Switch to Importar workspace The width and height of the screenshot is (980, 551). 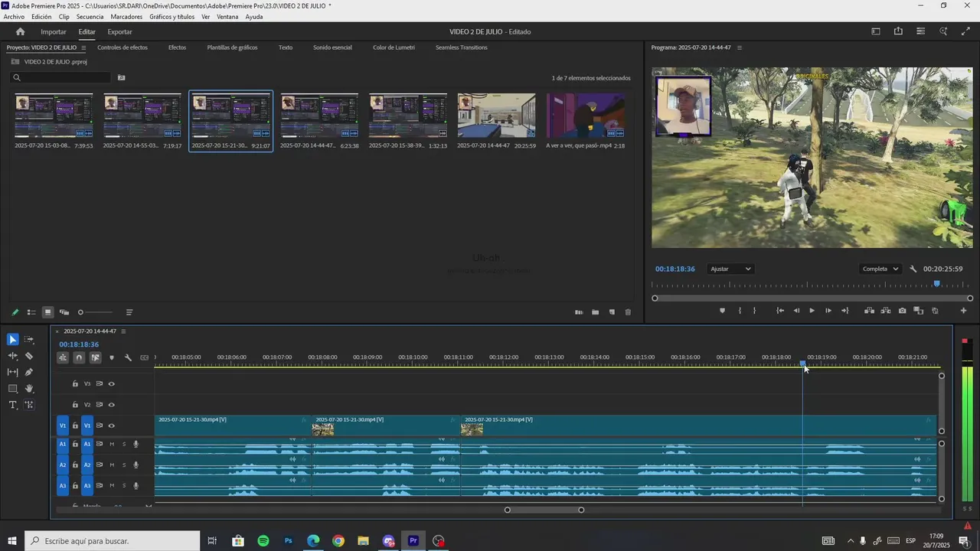click(x=54, y=31)
